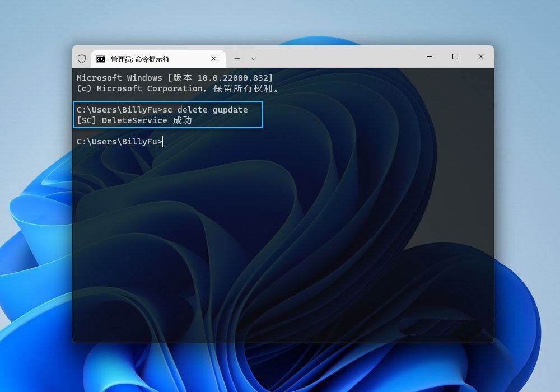Click the cmd icon on the tab
This screenshot has width=560, height=392.
pyautogui.click(x=101, y=59)
